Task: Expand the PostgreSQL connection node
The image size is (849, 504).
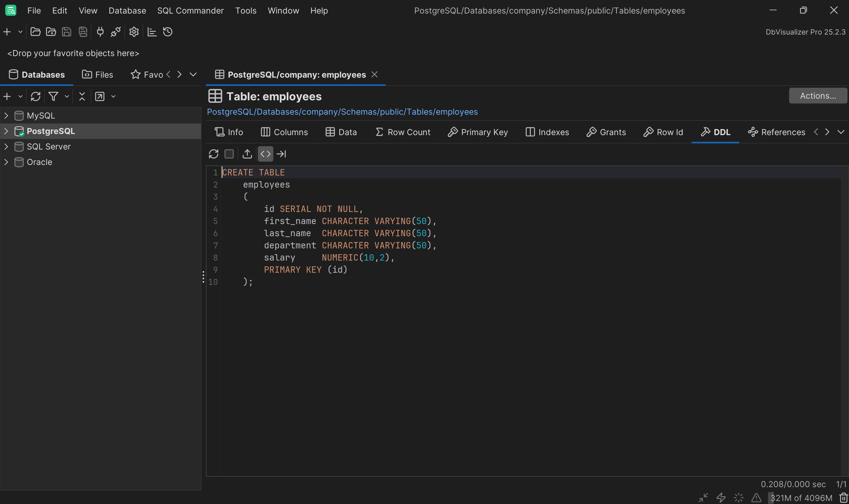Action: pyautogui.click(x=6, y=131)
